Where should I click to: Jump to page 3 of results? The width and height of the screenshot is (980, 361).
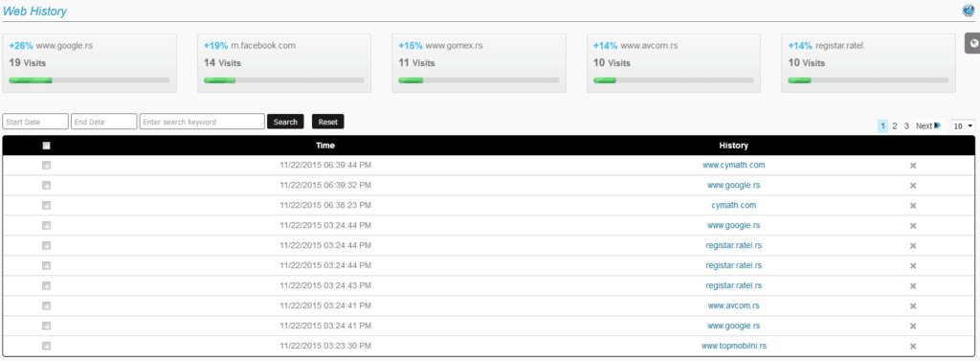click(906, 125)
